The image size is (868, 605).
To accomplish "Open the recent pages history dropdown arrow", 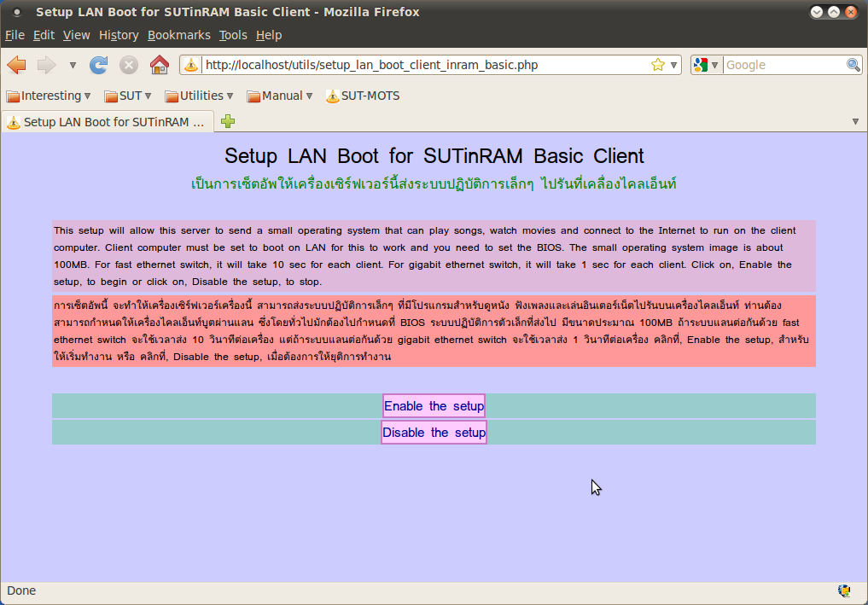I will (x=73, y=66).
